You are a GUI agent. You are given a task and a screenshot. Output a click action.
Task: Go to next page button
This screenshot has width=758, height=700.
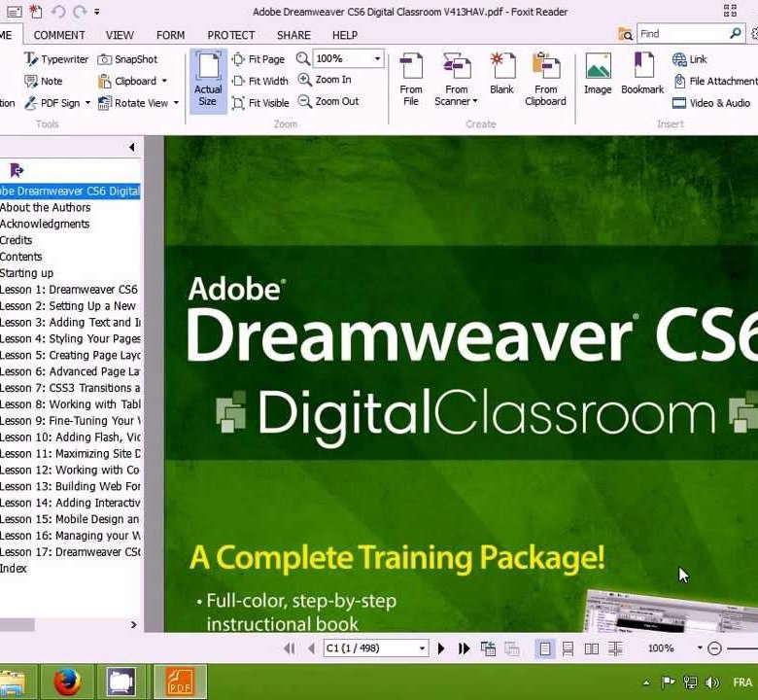coord(441,648)
